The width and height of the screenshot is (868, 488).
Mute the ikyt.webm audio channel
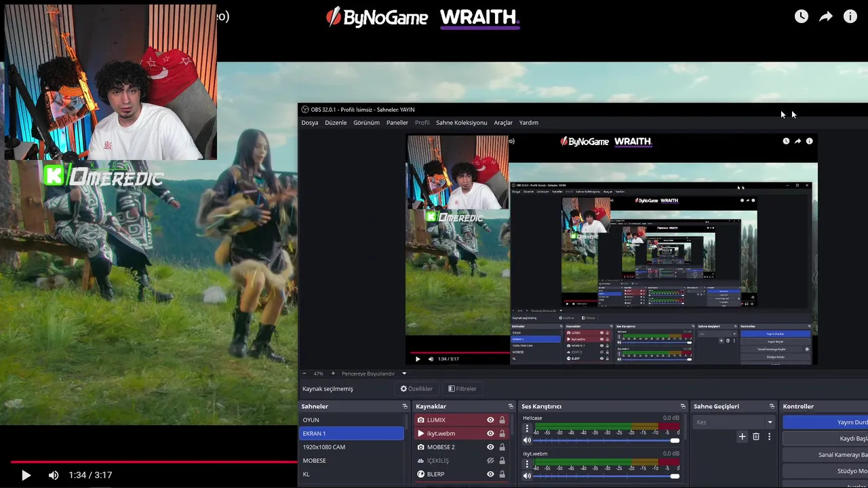point(527,476)
